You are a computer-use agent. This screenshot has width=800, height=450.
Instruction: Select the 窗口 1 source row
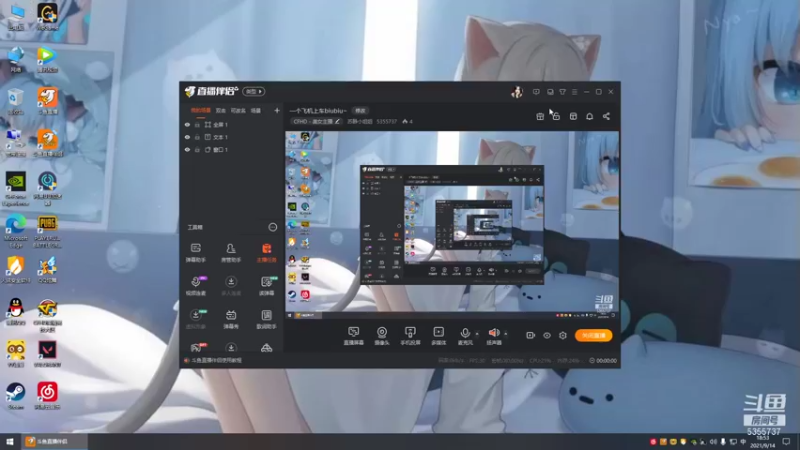[x=232, y=150]
